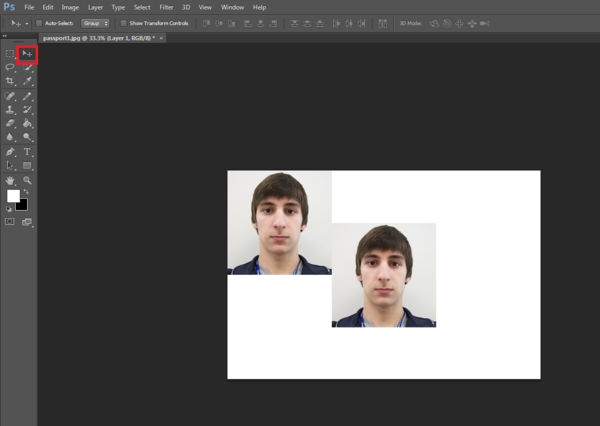Open the Group dropdown in options bar

[95, 23]
